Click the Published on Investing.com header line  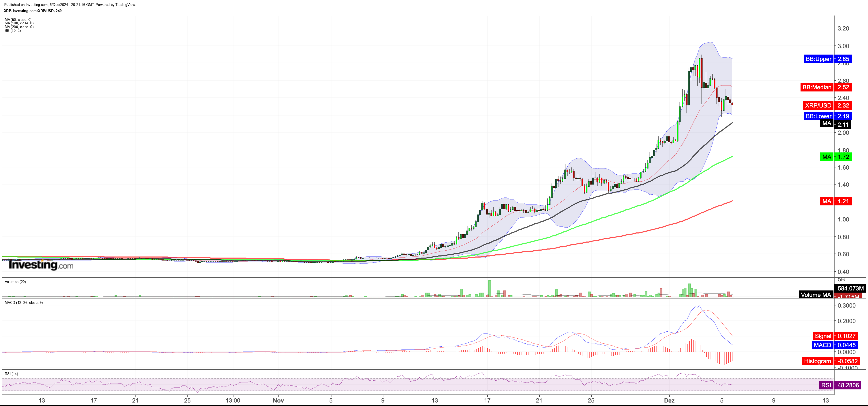70,5
